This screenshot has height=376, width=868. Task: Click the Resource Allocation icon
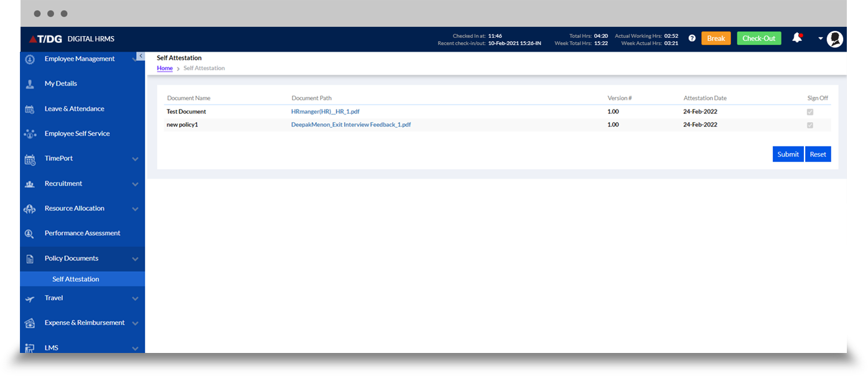[x=29, y=209]
